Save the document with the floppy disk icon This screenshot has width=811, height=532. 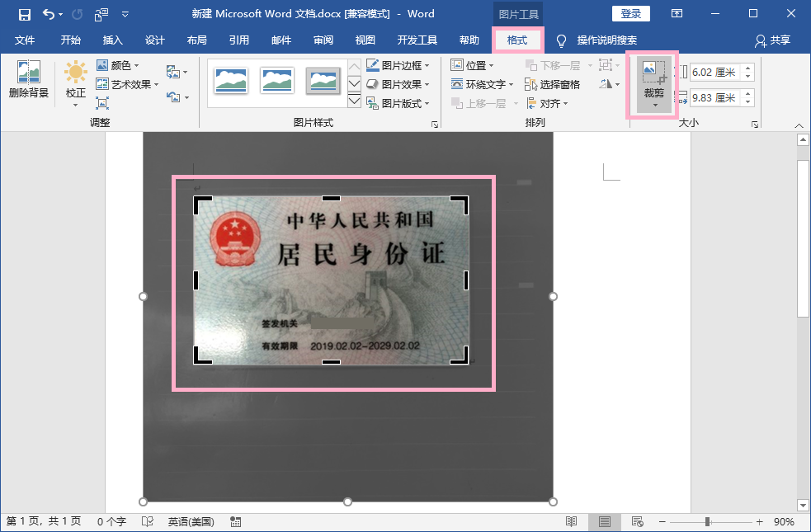point(24,14)
